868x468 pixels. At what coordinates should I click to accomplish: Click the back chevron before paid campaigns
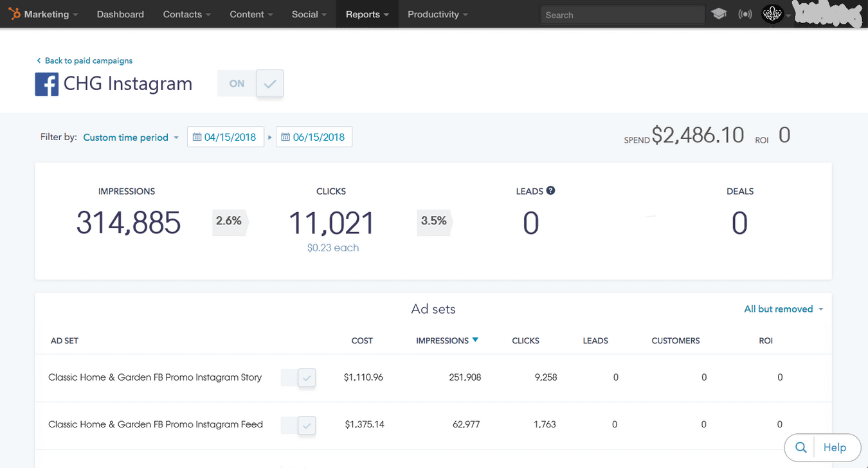(x=39, y=60)
